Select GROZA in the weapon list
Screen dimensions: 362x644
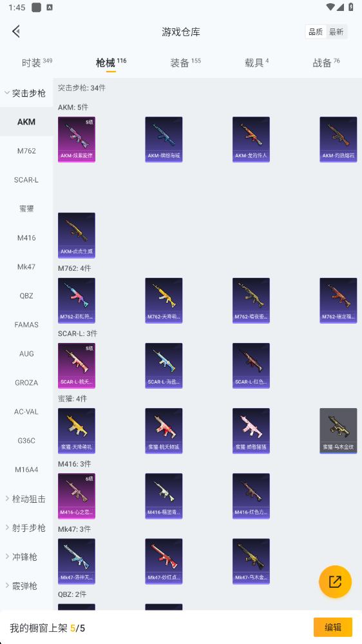tap(26, 382)
